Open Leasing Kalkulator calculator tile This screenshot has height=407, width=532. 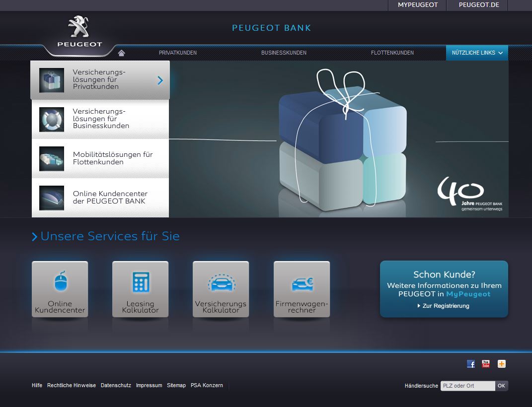click(x=140, y=289)
